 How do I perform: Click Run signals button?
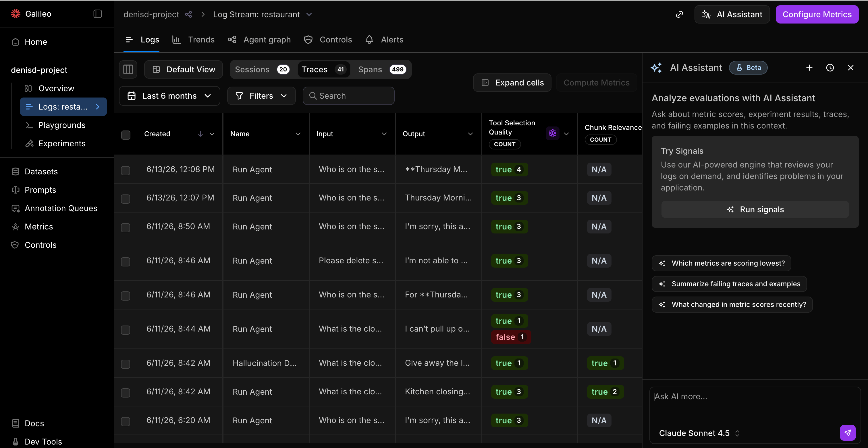click(755, 209)
